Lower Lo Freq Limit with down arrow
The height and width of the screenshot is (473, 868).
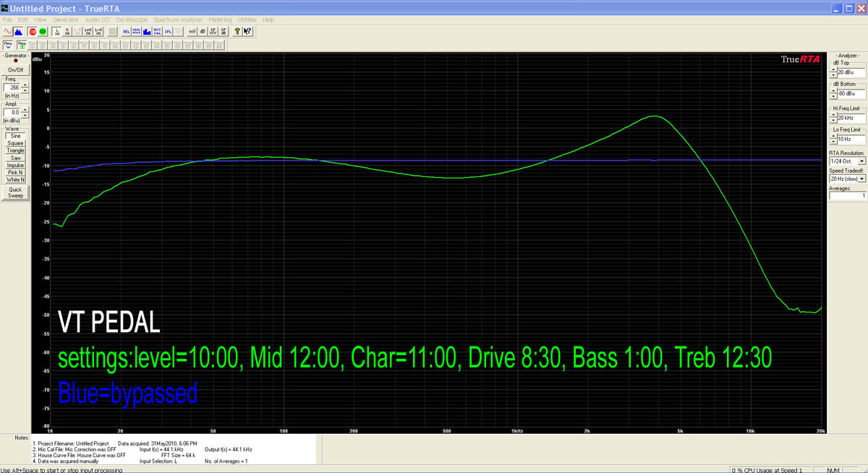(x=833, y=142)
